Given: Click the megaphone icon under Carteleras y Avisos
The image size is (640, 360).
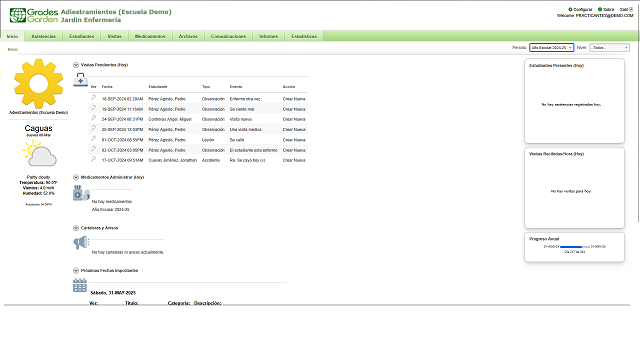Looking at the screenshot, I should [81, 242].
